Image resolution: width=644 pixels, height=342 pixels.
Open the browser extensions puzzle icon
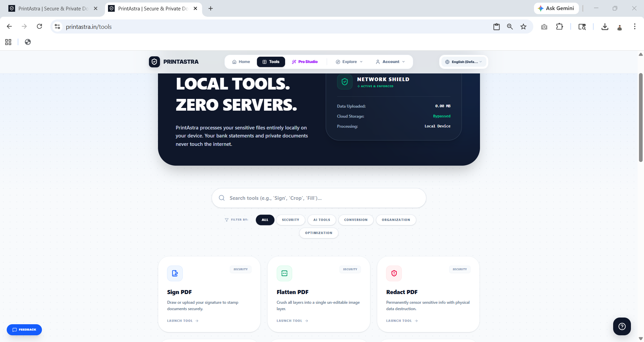559,26
